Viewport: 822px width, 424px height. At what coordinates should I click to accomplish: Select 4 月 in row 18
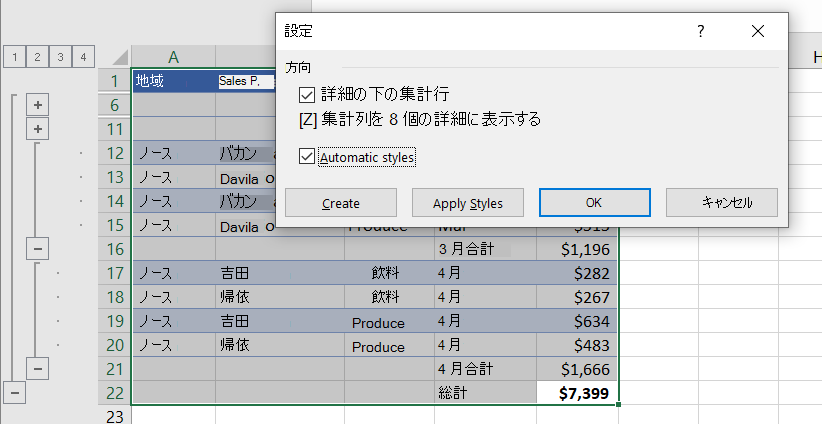[x=485, y=297]
